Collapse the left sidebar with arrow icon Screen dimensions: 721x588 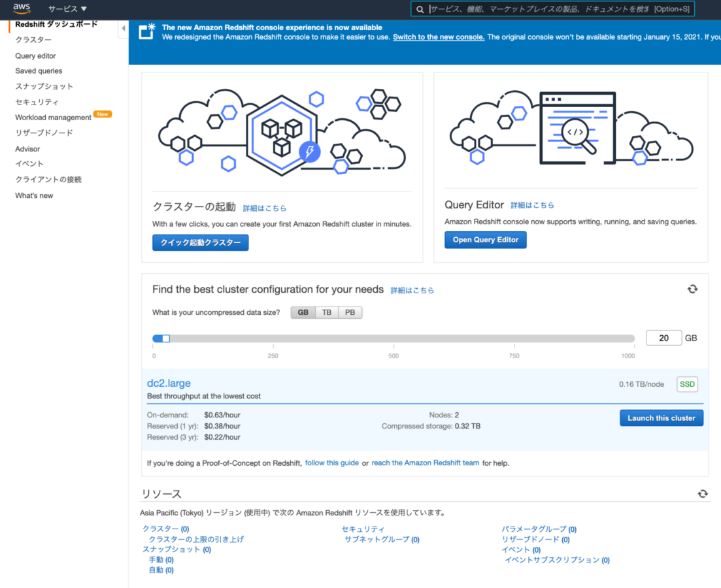(123, 28)
